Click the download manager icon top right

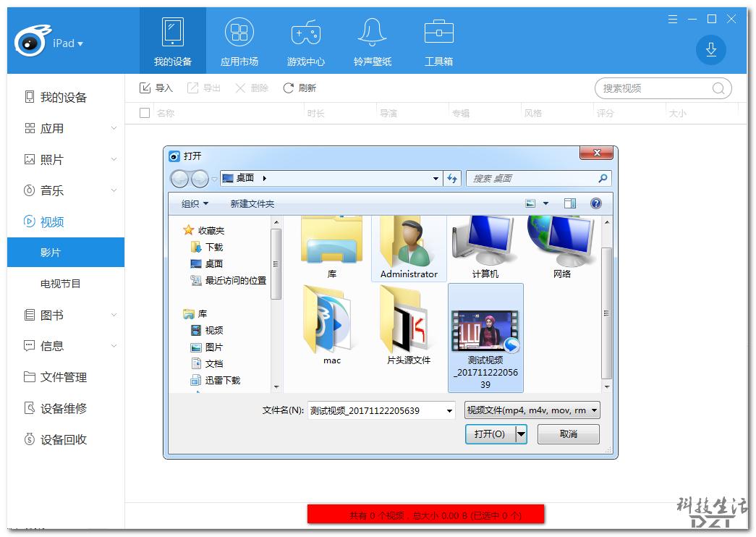[710, 51]
